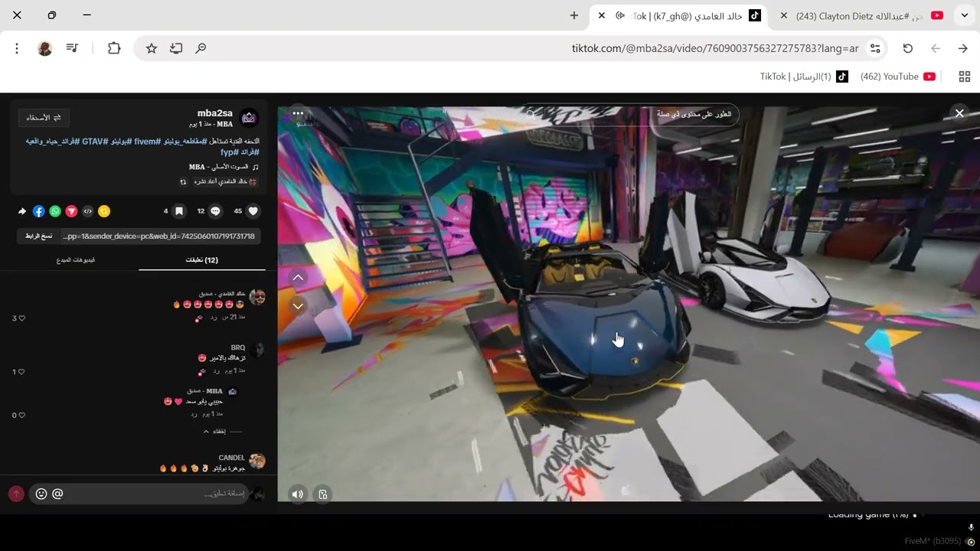Viewport: 980px width, 551px height.
Task: Click the share icon in the address bar
Action: pos(176,48)
